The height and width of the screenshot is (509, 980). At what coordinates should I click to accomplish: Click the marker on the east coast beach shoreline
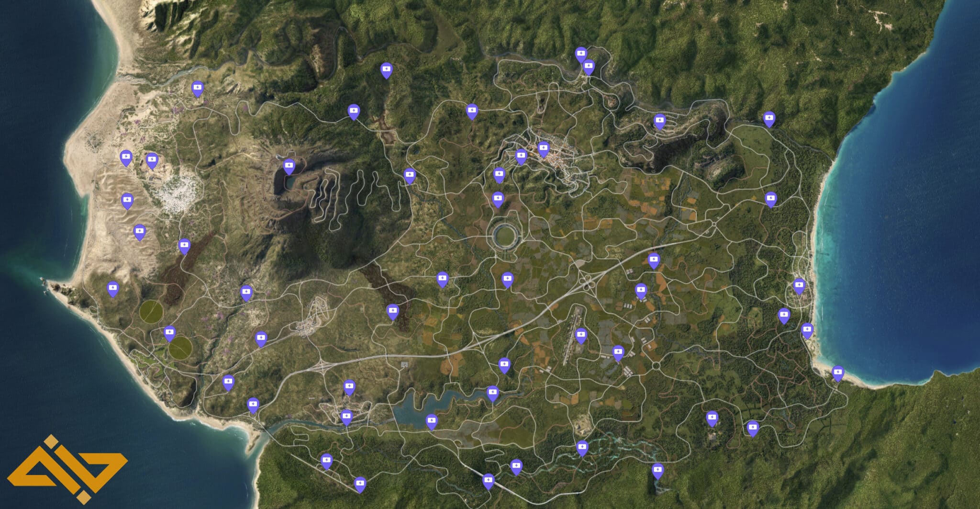pos(807,331)
